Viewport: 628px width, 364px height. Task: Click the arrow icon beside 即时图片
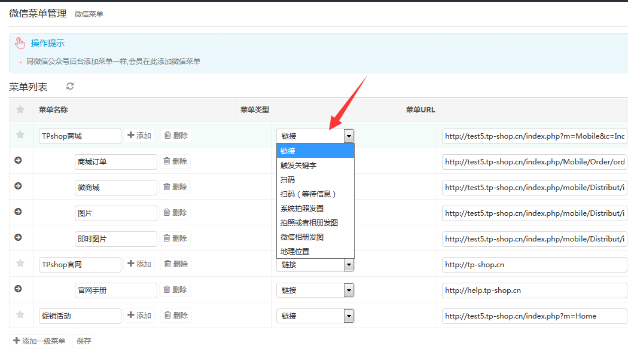(18, 237)
